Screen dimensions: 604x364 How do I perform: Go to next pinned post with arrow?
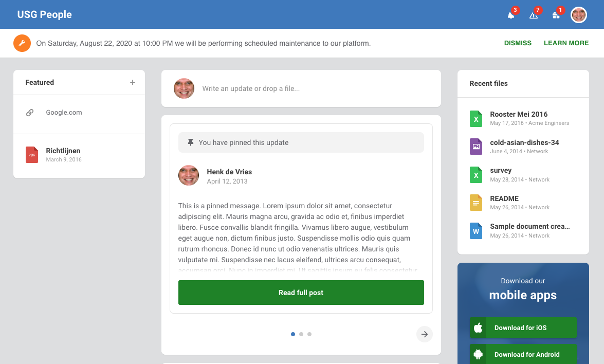pyautogui.click(x=424, y=334)
